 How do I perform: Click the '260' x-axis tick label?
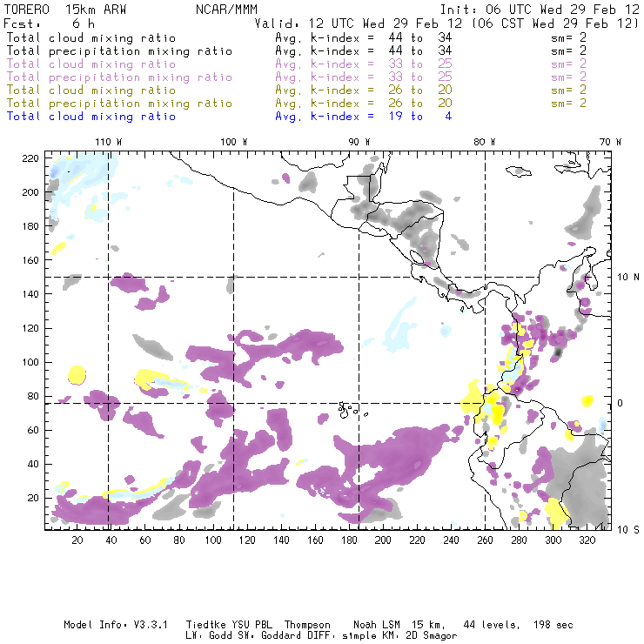pyautogui.click(x=485, y=540)
